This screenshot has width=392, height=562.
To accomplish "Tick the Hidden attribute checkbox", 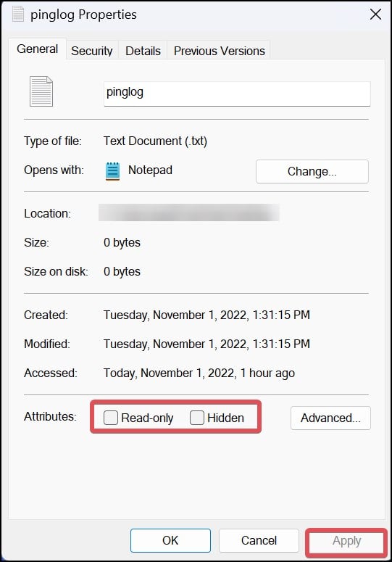I will pos(197,418).
